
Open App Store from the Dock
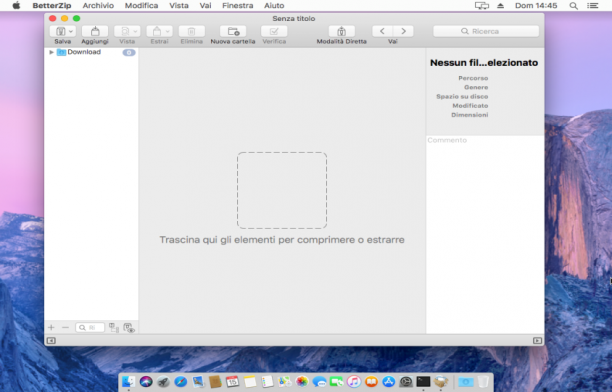click(389, 381)
